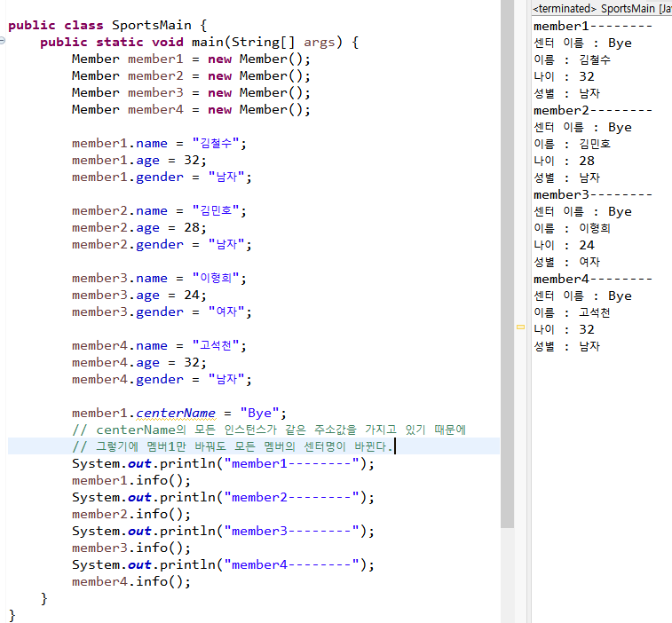This screenshot has height=623, width=672.
Task: Click the line 'member3.age = 24;'
Action: (x=138, y=296)
